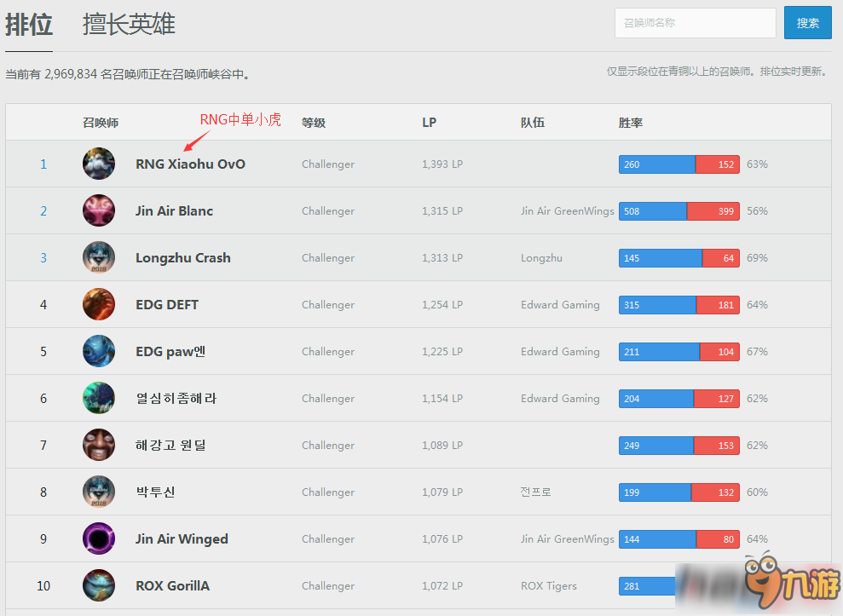Open the ROX Tigers team link
This screenshot has width=843, height=616.
(548, 586)
